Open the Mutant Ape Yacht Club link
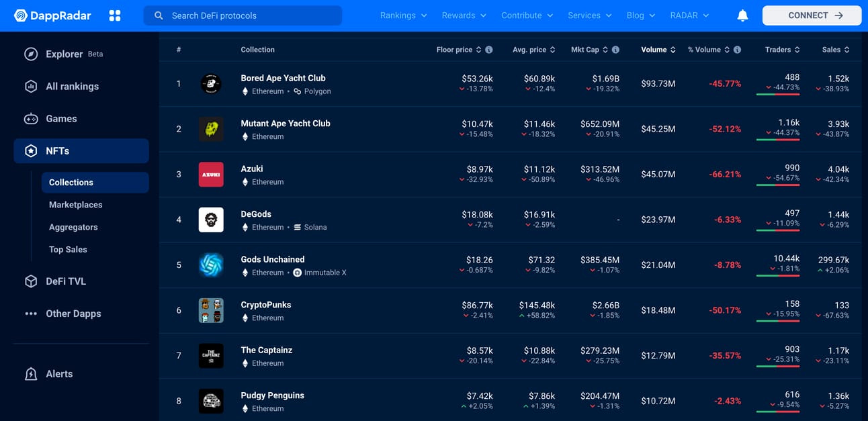Viewport: 868px width, 421px height. [x=286, y=124]
